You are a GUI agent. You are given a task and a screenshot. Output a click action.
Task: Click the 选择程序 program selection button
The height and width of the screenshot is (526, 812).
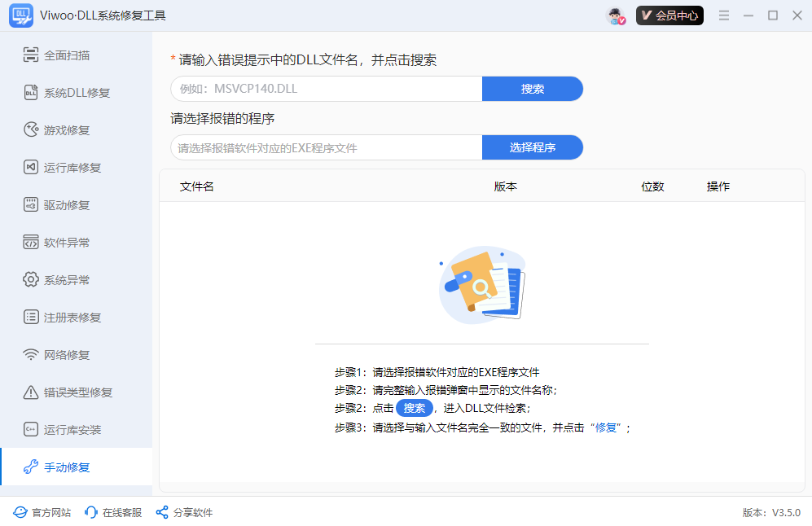pos(533,147)
